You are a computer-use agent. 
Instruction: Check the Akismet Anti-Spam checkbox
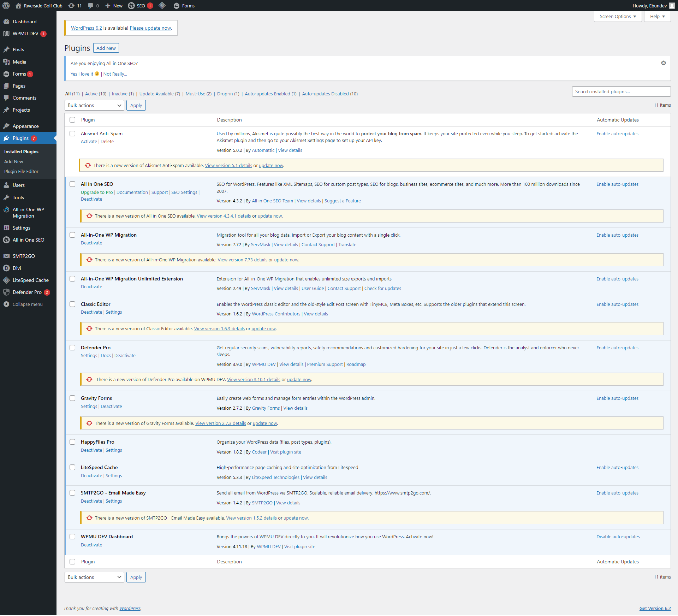pyautogui.click(x=72, y=134)
